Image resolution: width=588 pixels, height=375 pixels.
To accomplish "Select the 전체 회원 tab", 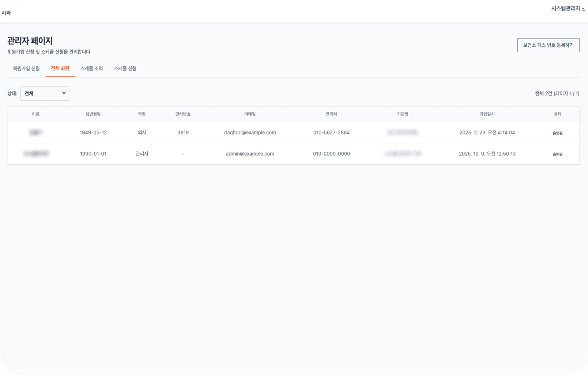I will click(x=60, y=68).
